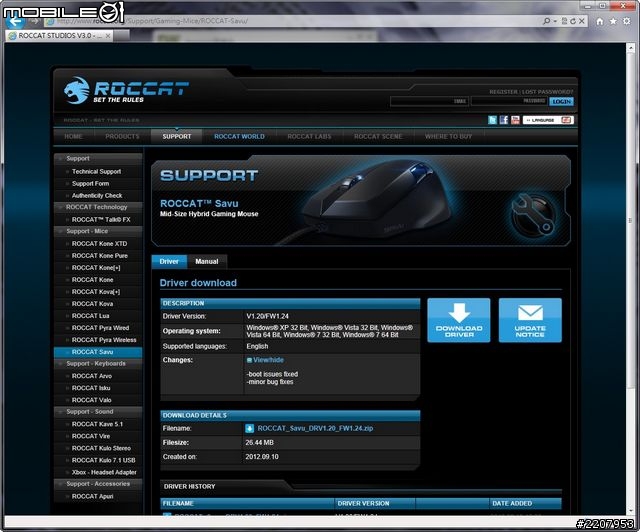The width and height of the screenshot is (640, 532).
Task: Collapse the Support sidebar section
Action: click(x=98, y=158)
